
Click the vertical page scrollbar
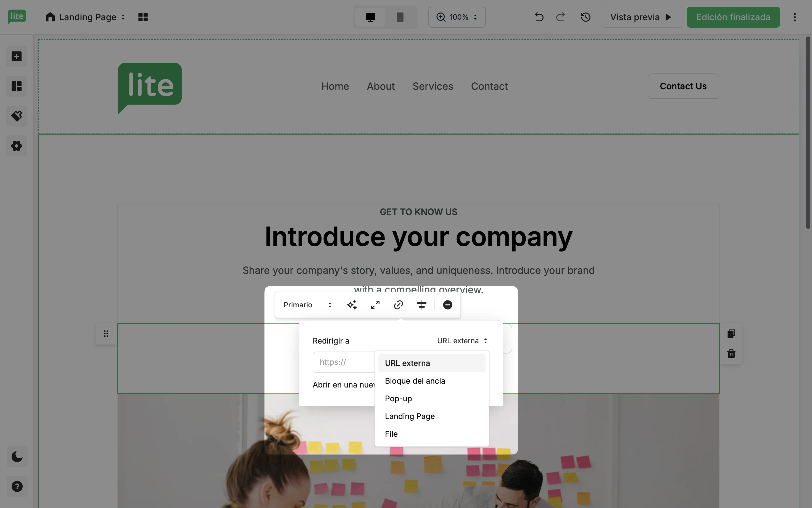[808, 133]
